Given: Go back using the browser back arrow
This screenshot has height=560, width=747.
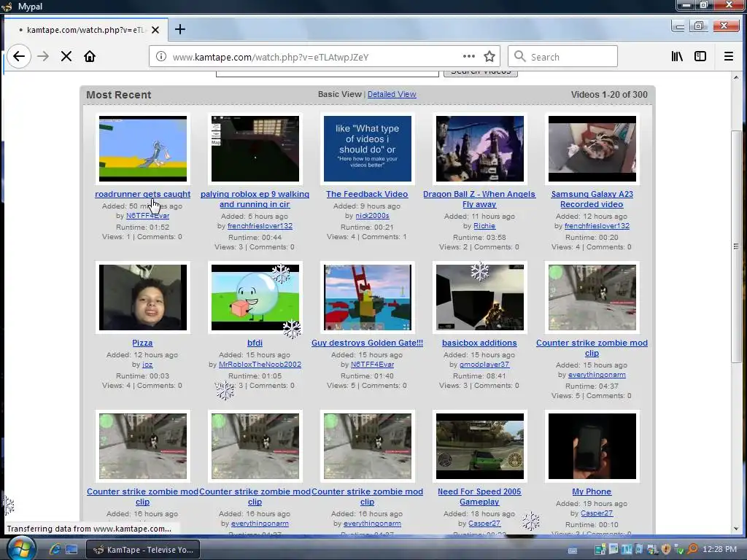Looking at the screenshot, I should (19, 57).
